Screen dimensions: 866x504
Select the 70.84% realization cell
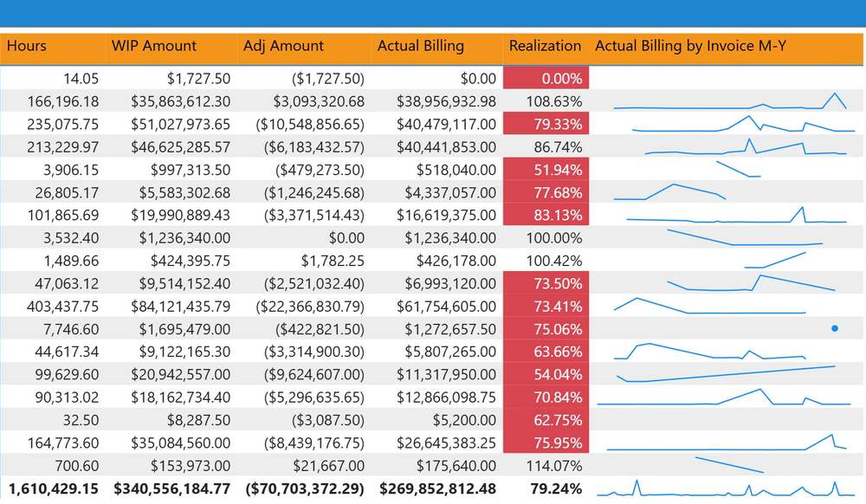(x=546, y=397)
